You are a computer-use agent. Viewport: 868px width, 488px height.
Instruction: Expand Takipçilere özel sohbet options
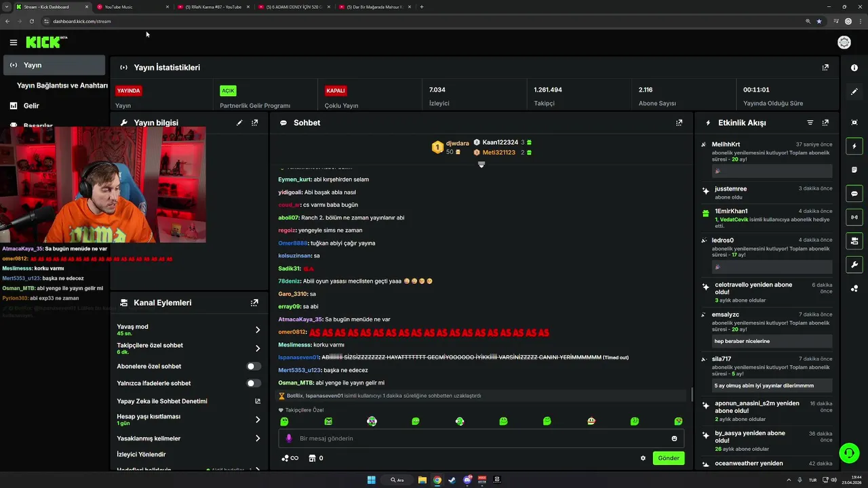point(257,348)
